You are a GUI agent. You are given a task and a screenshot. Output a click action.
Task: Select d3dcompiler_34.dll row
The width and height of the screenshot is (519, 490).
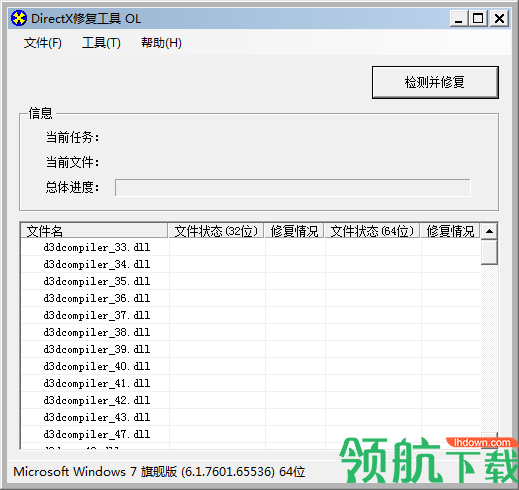click(251, 264)
